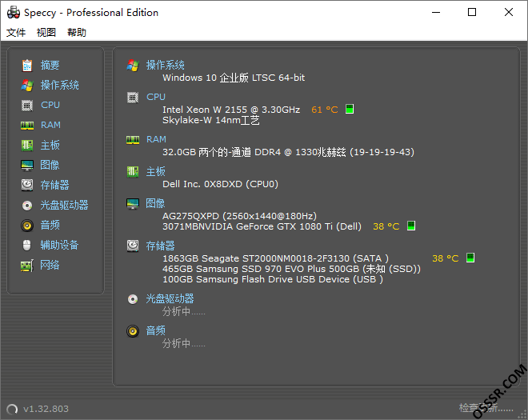Open the 光盘驱动器 heading link in the summary
The image size is (528, 420).
170,298
